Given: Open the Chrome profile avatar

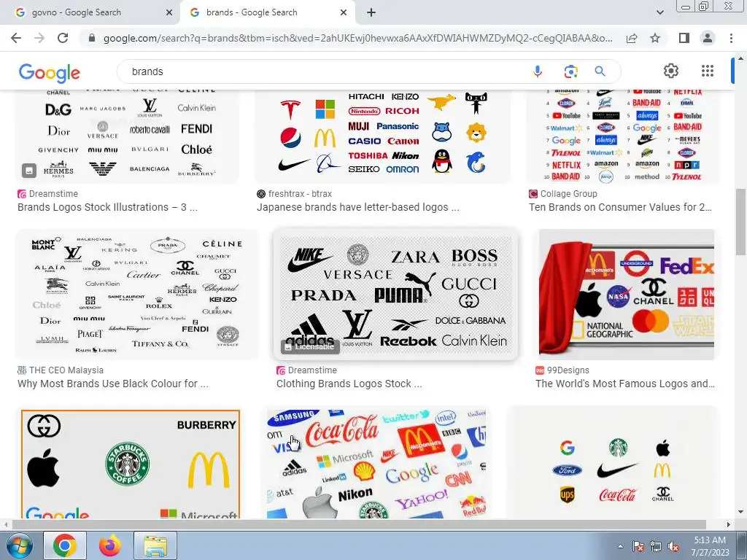Looking at the screenshot, I should point(708,38).
